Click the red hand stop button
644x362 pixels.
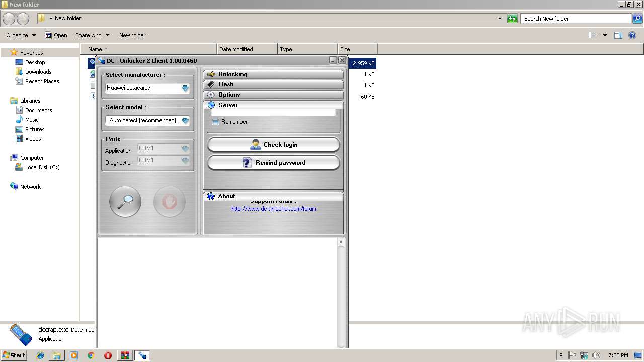tap(170, 202)
